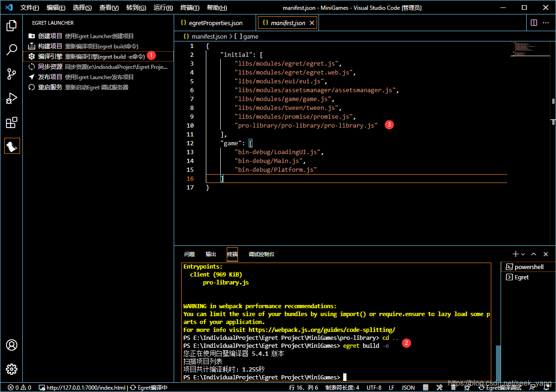556x392 pixels.
Task: Open the 文件(F) menu
Action: pos(29,7)
